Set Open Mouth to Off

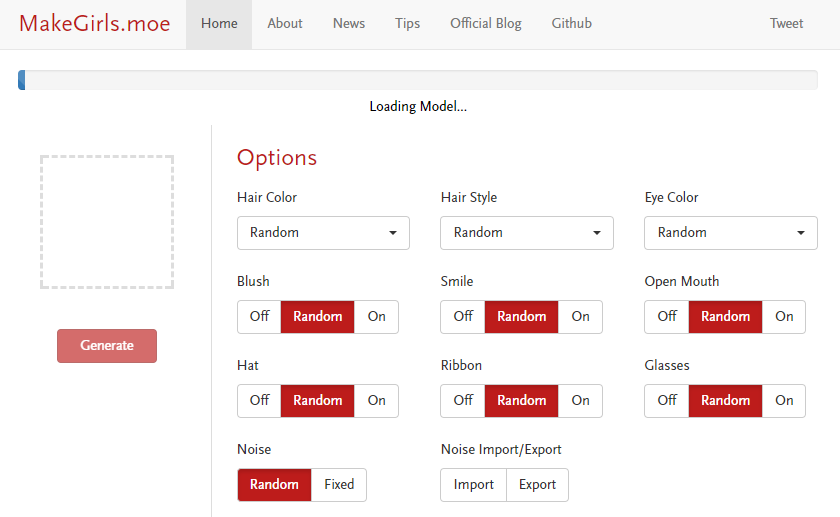coord(667,317)
